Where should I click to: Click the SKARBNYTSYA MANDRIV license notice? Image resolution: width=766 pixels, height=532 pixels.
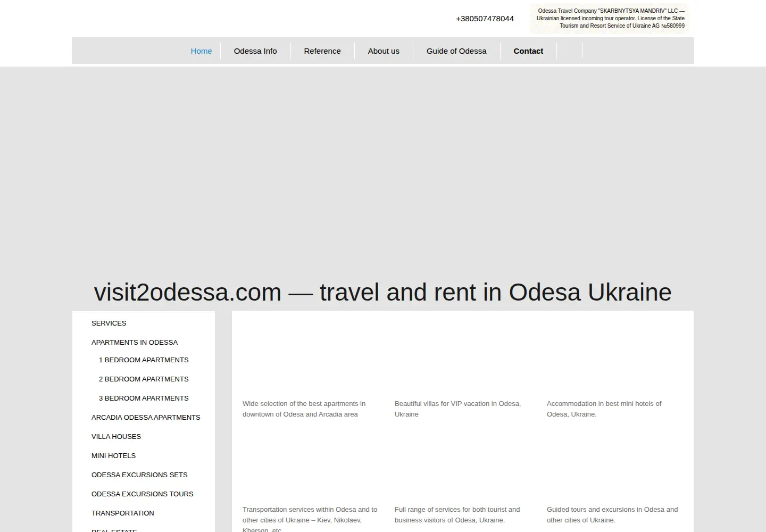(x=610, y=19)
